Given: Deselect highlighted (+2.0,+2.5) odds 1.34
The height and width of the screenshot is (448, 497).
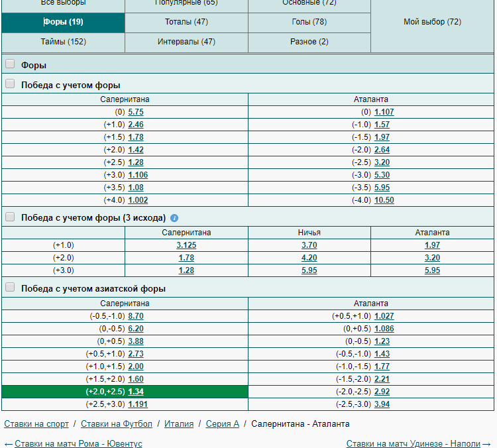Looking at the screenshot, I should pyautogui.click(x=136, y=392).
